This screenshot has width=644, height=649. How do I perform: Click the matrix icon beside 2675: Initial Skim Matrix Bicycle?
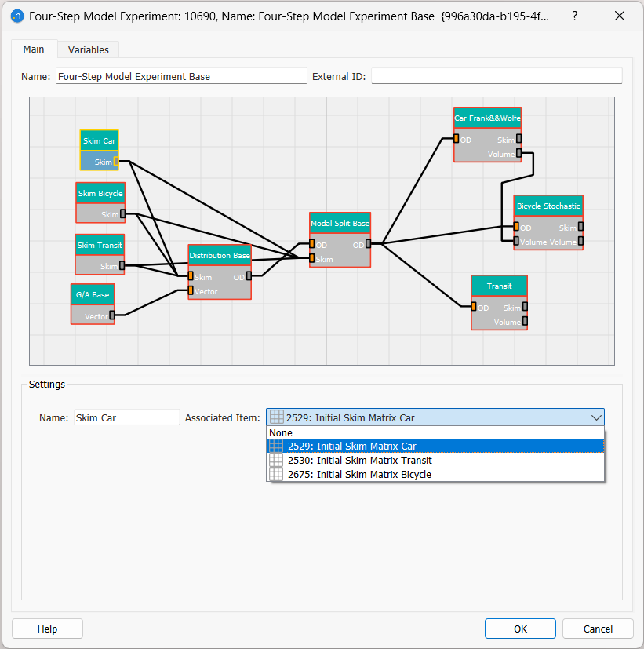point(276,473)
